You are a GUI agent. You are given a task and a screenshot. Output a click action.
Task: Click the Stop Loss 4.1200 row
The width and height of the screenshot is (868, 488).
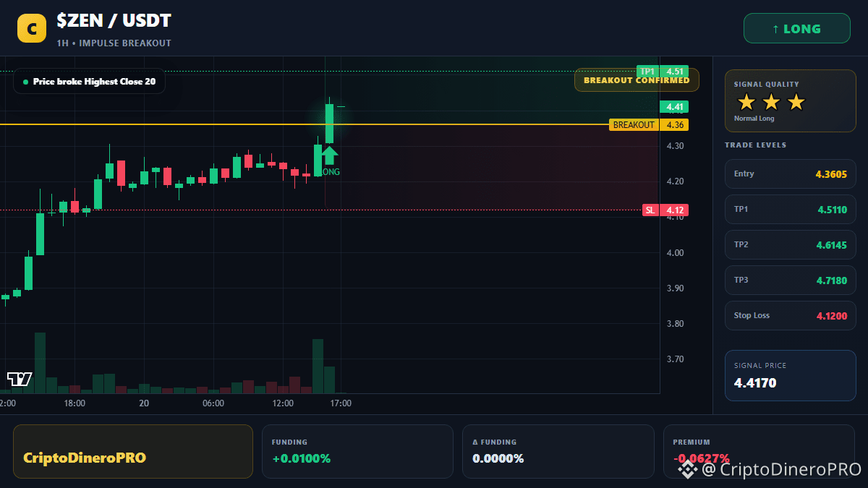pos(791,315)
